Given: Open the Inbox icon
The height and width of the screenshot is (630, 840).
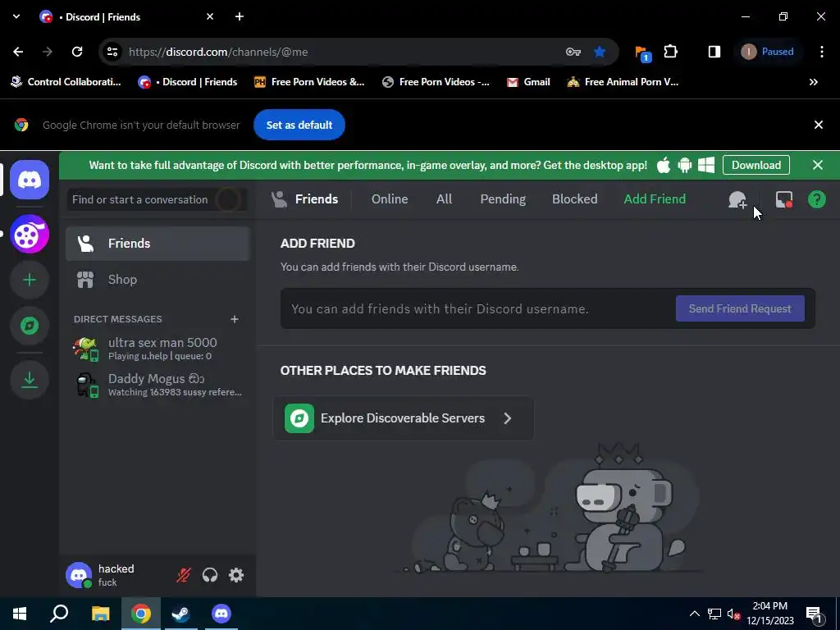Looking at the screenshot, I should (x=783, y=199).
